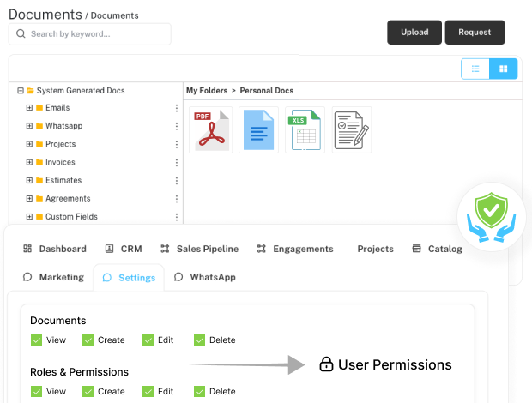Expand the Invoices folder node
Image resolution: width=532 pixels, height=403 pixels.
click(x=29, y=162)
